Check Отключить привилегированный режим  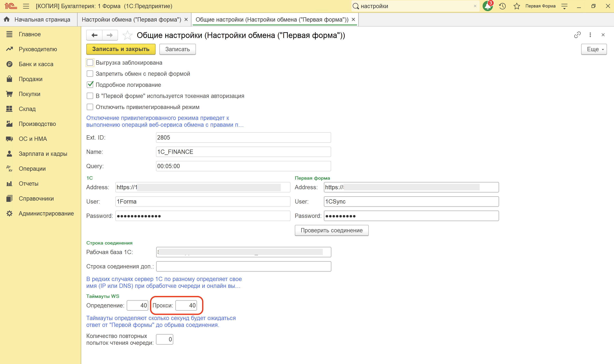click(x=90, y=107)
